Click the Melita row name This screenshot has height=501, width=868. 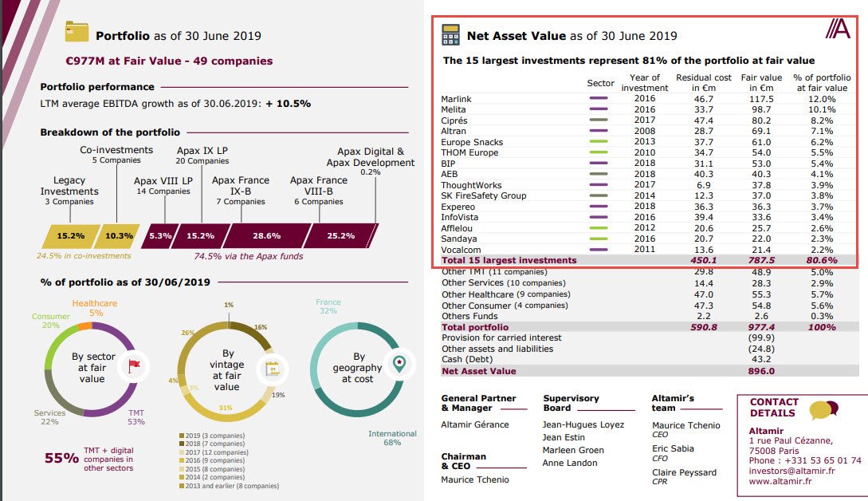pyautogui.click(x=454, y=110)
